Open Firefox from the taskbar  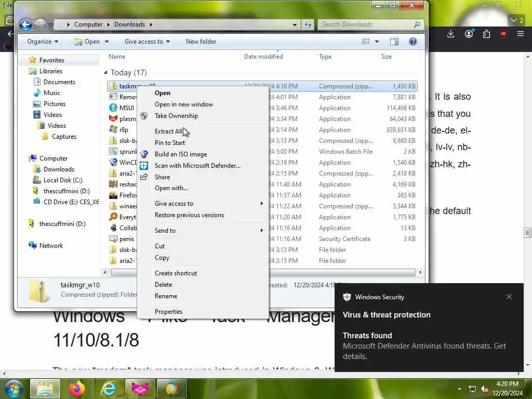(x=77, y=389)
